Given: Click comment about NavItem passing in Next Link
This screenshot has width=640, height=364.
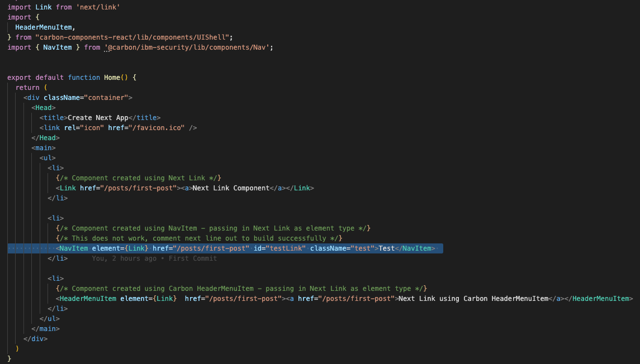Looking at the screenshot, I should 213,228.
